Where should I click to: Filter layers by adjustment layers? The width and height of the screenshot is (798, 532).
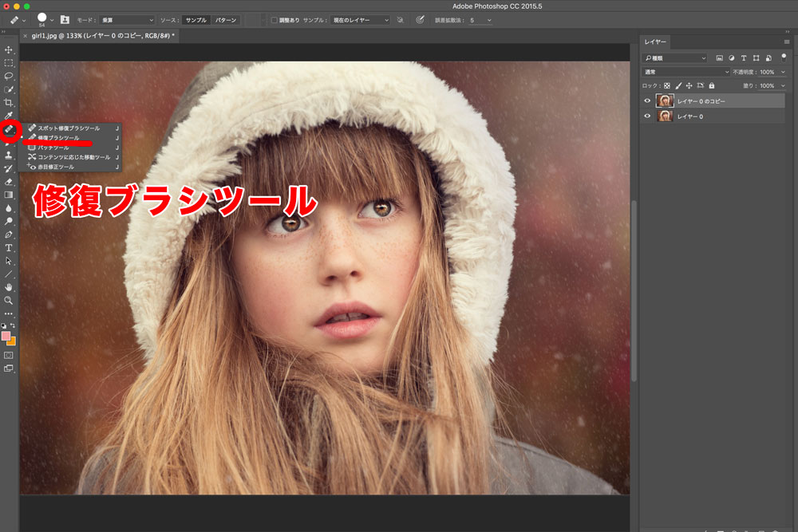click(731, 58)
